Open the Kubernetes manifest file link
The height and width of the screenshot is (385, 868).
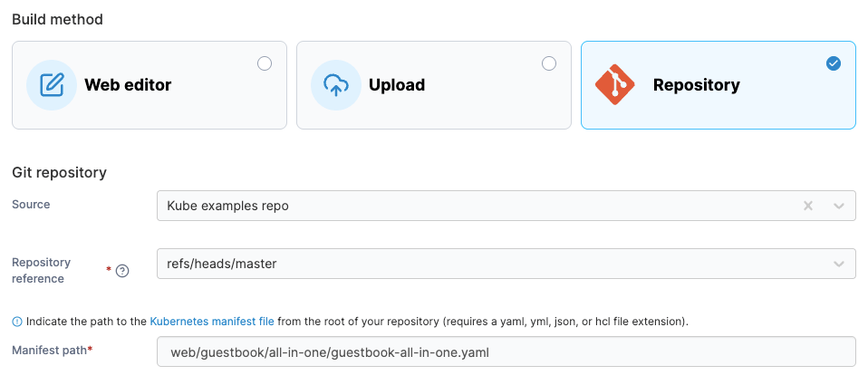coord(212,322)
